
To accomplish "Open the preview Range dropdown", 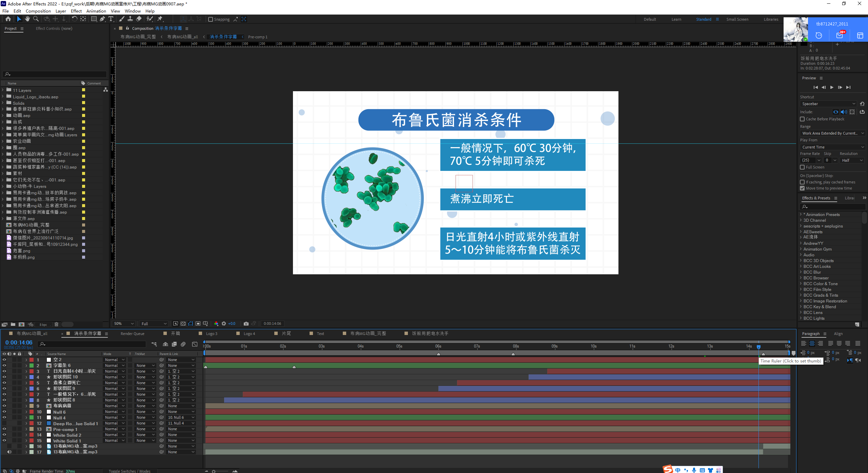I will click(x=832, y=133).
